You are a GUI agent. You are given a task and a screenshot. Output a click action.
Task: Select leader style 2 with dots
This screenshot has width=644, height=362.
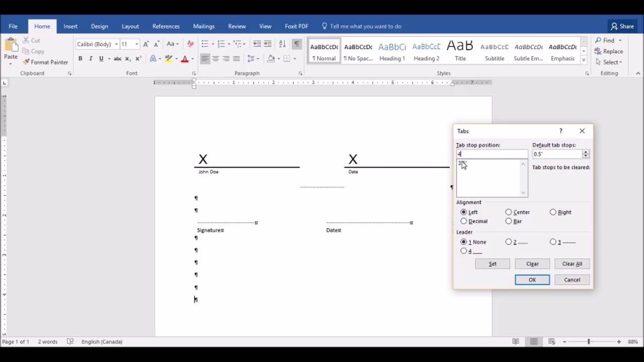tap(509, 242)
